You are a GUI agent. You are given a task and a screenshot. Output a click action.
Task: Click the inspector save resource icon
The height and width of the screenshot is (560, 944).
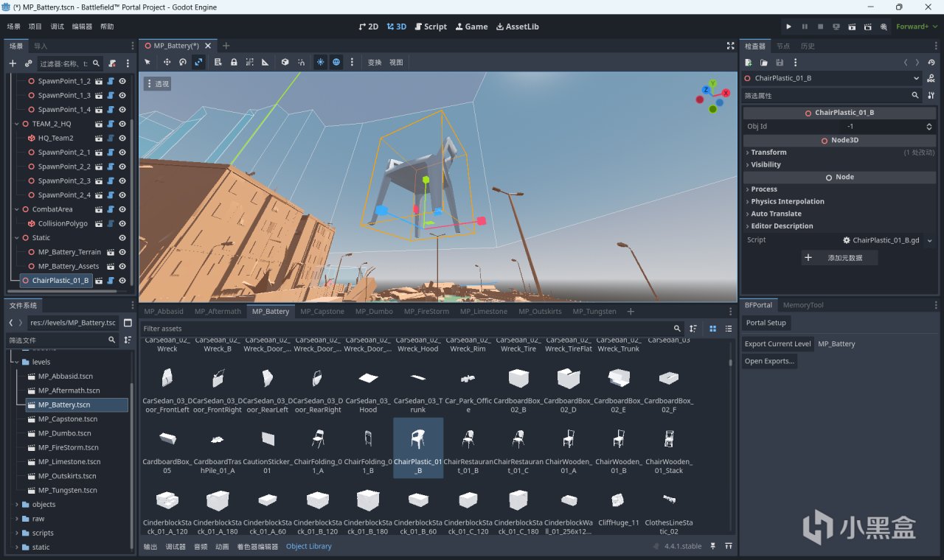780,63
